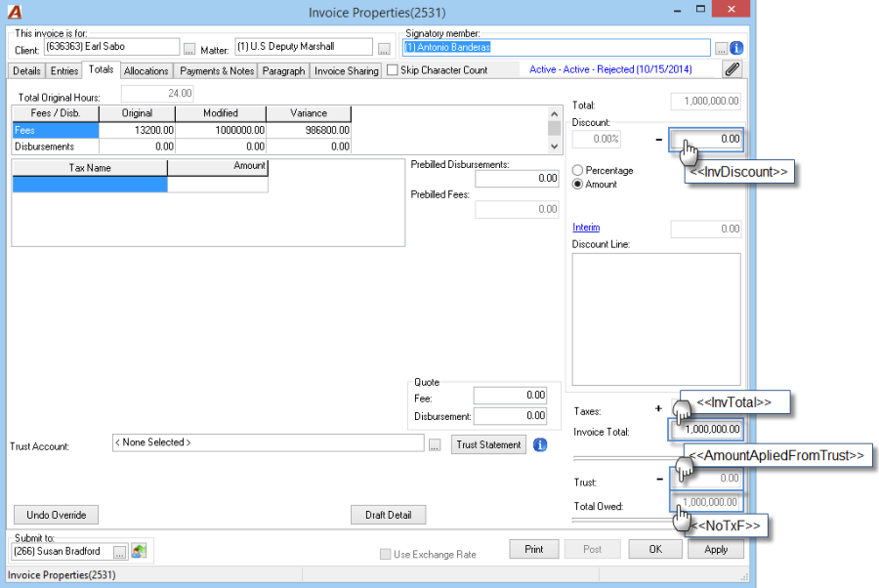Browse for Matter with ellipsis button
Image resolution: width=879 pixels, height=588 pixels.
[x=384, y=49]
